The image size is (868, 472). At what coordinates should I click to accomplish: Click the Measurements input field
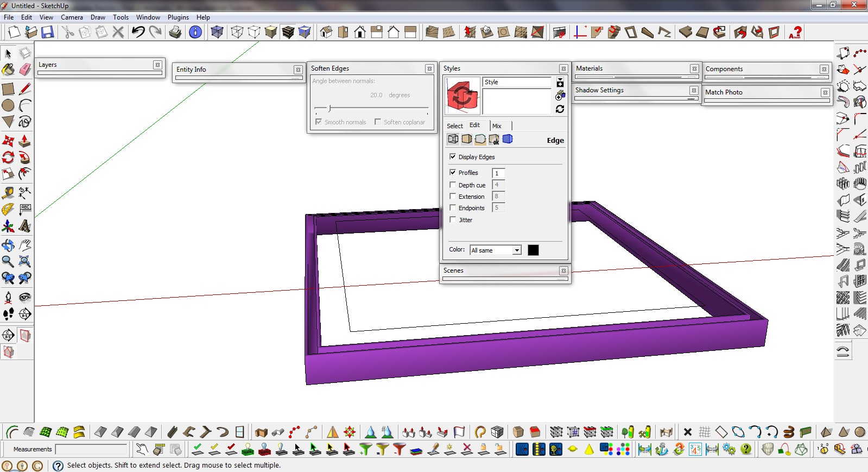coord(91,449)
